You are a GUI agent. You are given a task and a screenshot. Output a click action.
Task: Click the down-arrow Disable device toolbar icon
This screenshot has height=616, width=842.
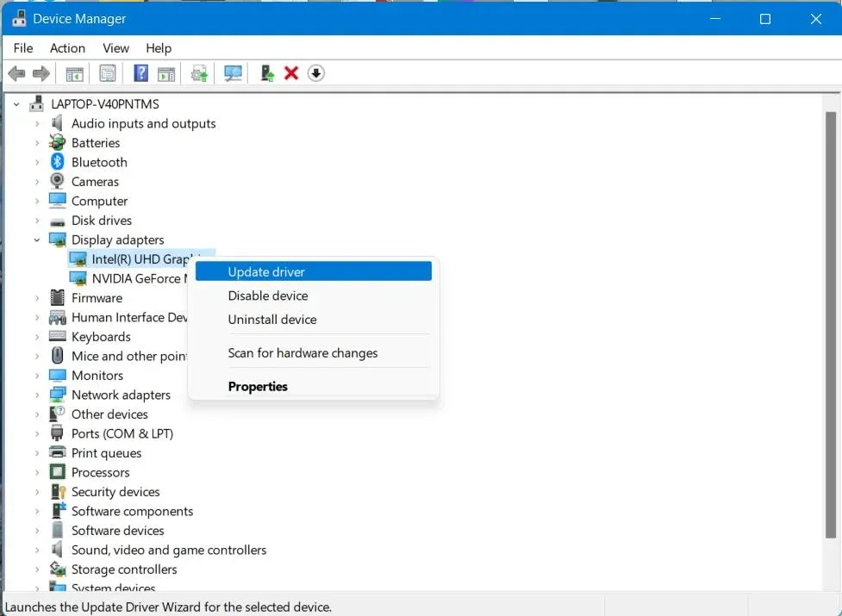[316, 73]
